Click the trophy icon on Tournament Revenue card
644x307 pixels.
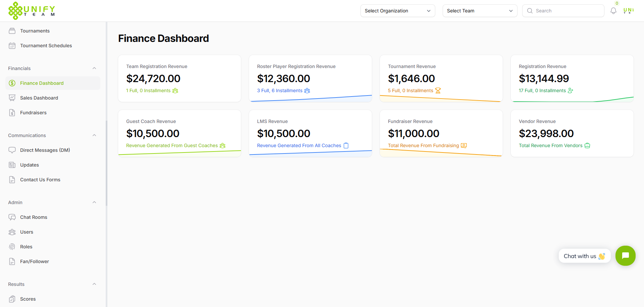click(438, 90)
